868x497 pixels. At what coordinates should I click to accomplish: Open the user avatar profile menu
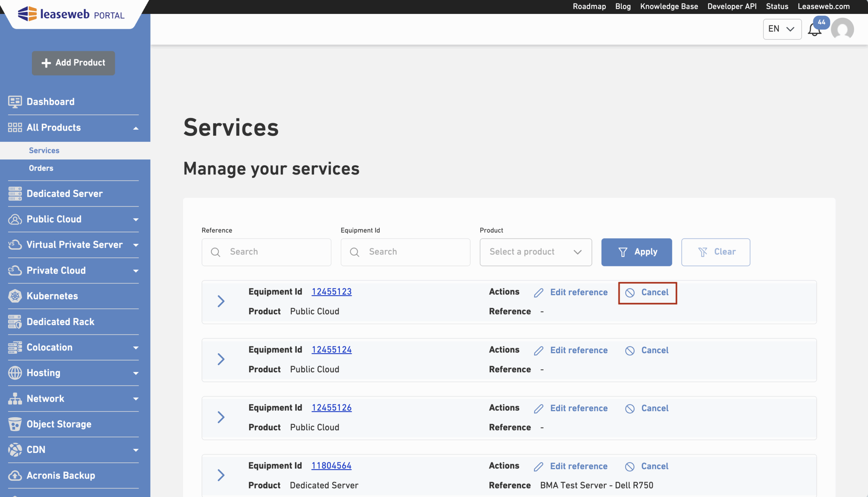[843, 29]
